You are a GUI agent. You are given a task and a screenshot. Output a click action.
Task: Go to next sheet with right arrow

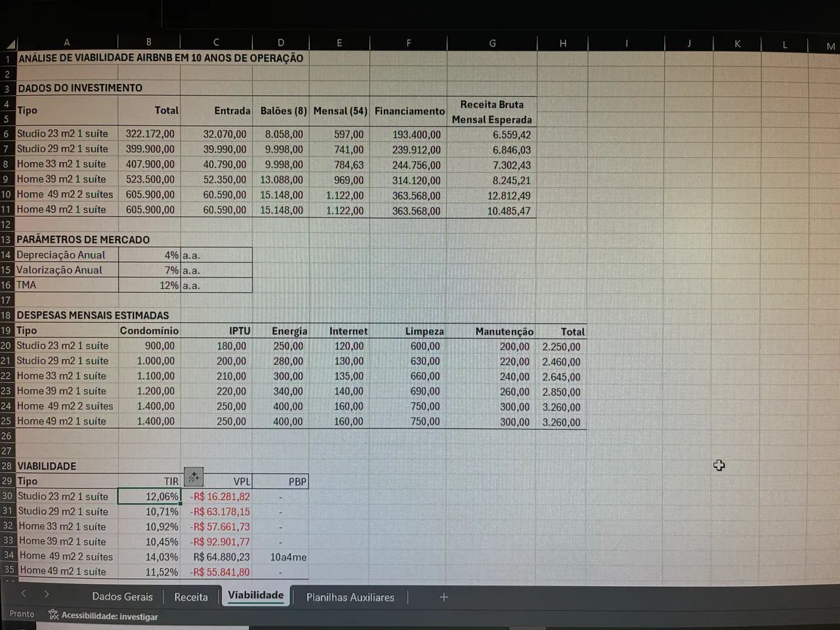click(47, 594)
